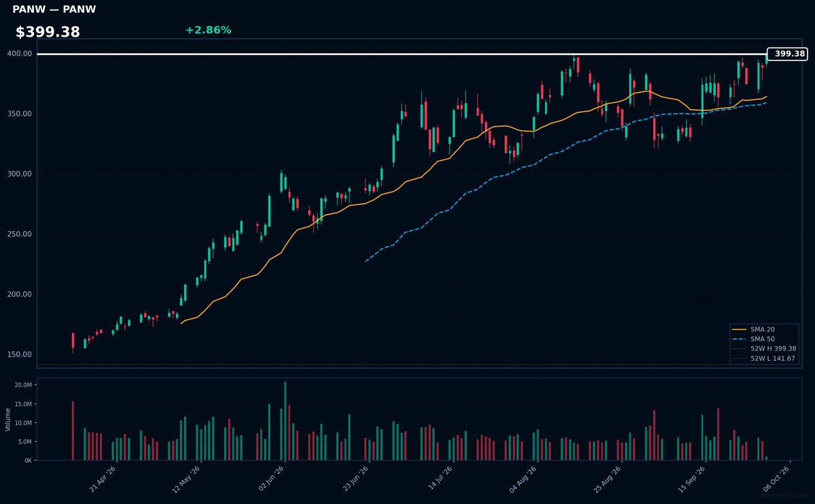Click the 10.0M volume axis label

click(23, 422)
